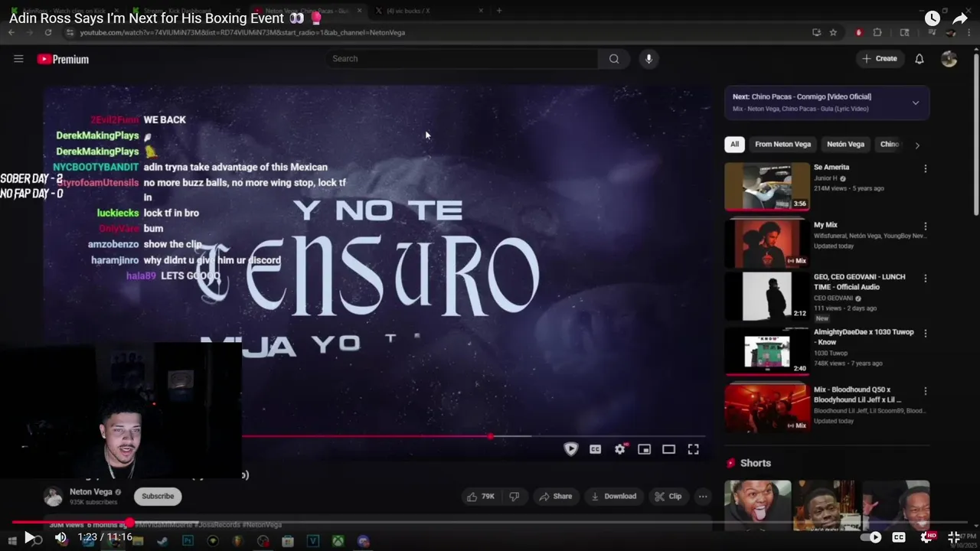Share video via Share button under player
980x551 pixels.
coord(555,496)
